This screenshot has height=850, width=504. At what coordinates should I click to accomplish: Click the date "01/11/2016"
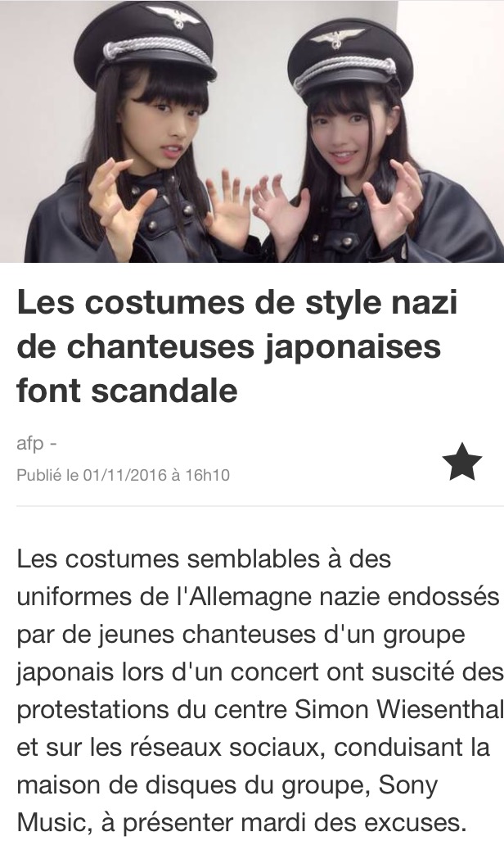(124, 476)
